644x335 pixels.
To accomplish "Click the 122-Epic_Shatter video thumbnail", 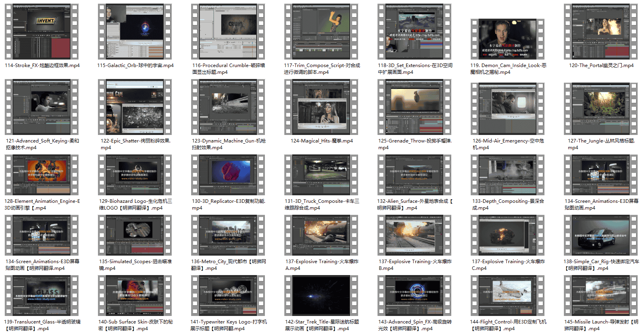I will [x=135, y=107].
